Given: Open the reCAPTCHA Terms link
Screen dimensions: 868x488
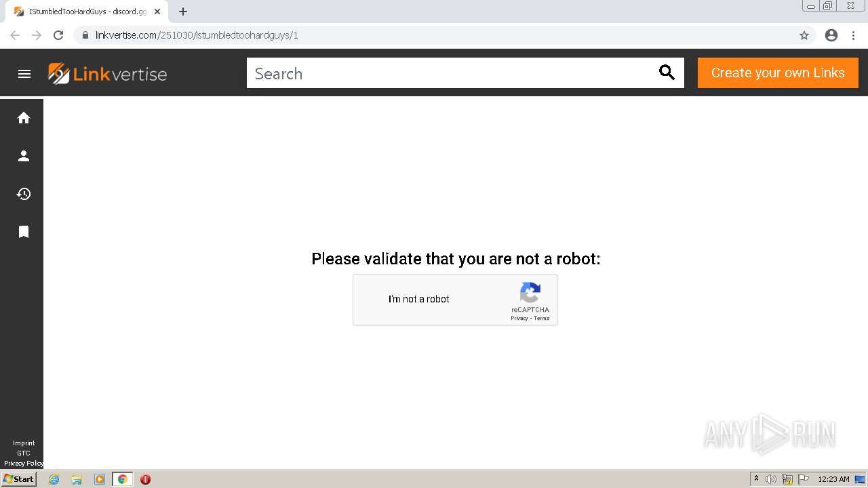Looking at the screenshot, I should [x=541, y=318].
